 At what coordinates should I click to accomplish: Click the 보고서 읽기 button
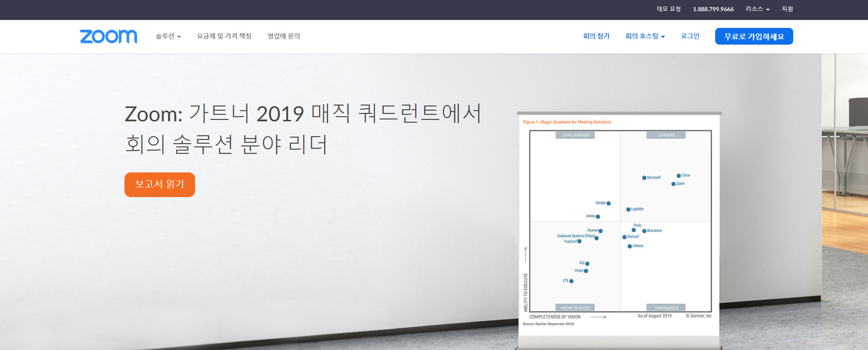160,185
